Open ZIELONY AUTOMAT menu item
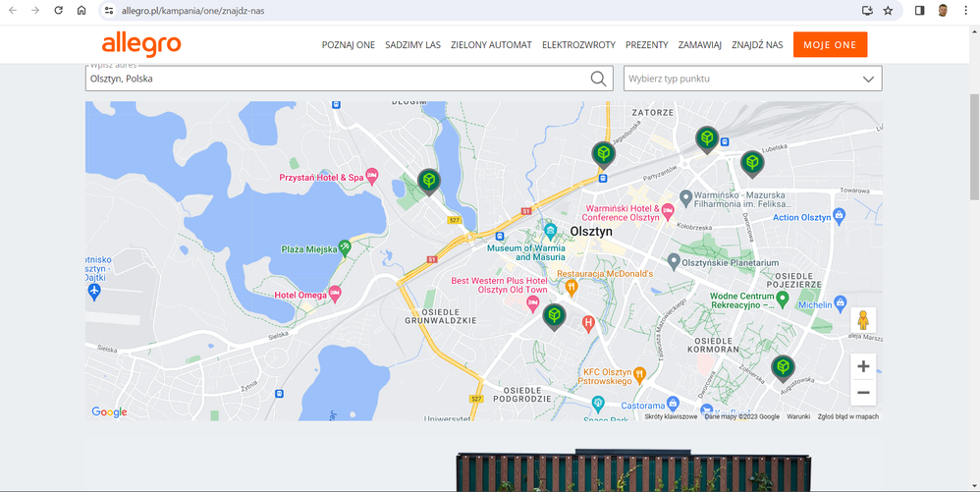This screenshot has height=492, width=980. pyautogui.click(x=491, y=45)
